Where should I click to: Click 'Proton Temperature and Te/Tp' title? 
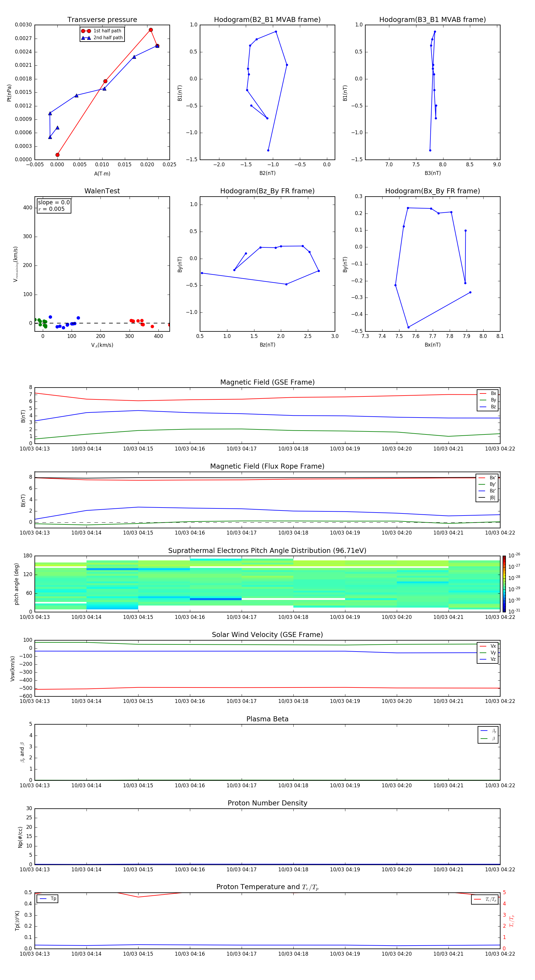pyautogui.click(x=267, y=887)
